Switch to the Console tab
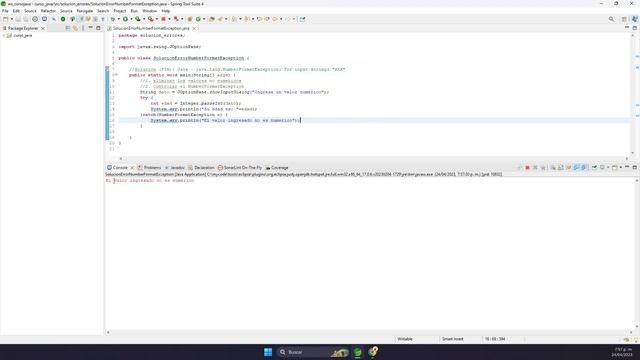The width and height of the screenshot is (640, 360). click(120, 168)
